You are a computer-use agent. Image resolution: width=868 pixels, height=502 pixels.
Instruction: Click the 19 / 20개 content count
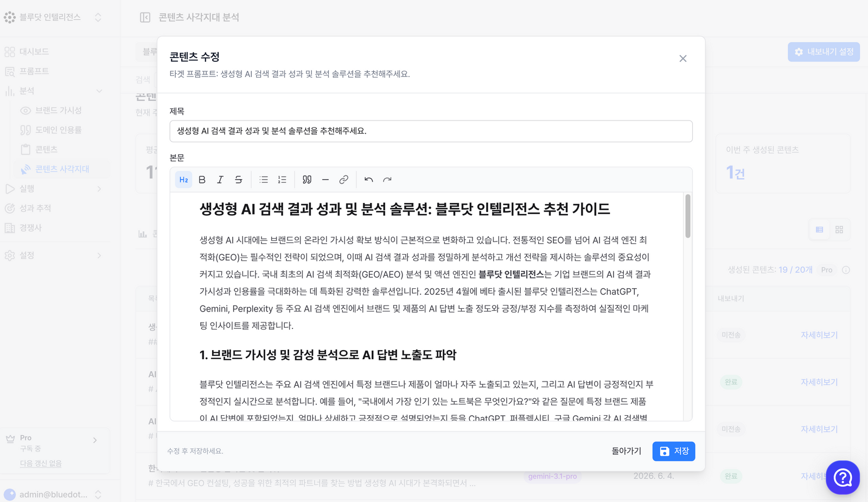(x=795, y=270)
